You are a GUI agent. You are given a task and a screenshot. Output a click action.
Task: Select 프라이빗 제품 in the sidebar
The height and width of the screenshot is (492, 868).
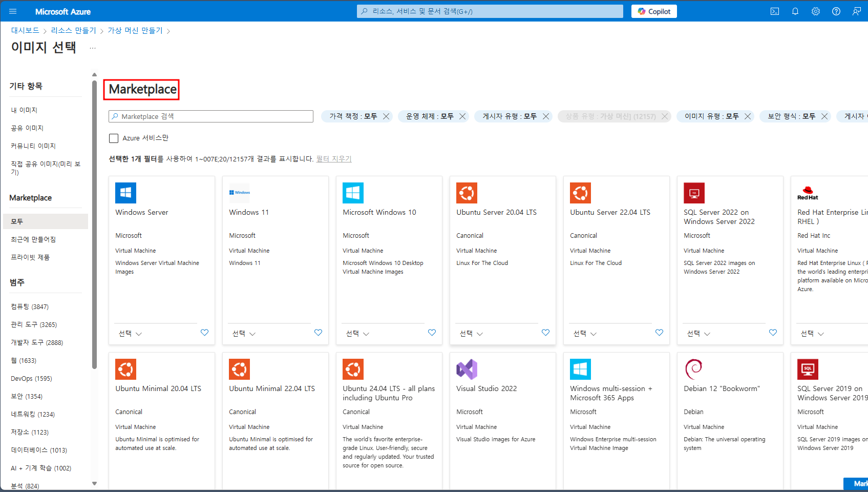point(30,257)
